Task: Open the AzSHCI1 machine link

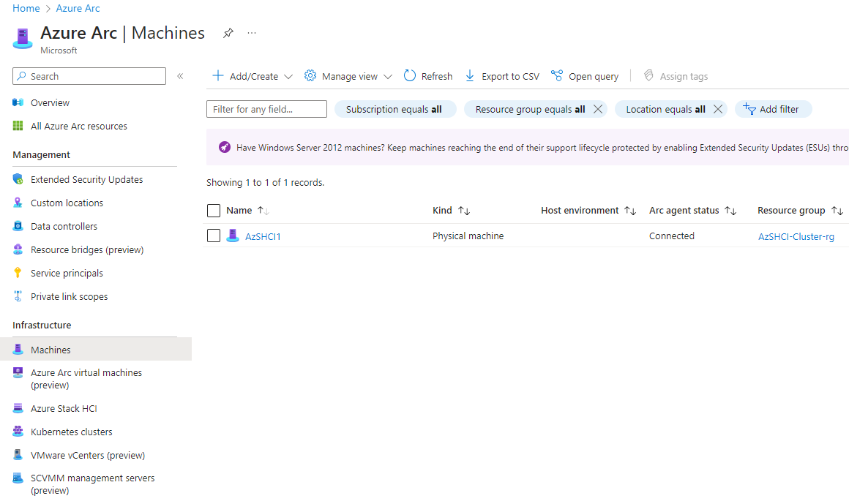Action: coord(263,236)
